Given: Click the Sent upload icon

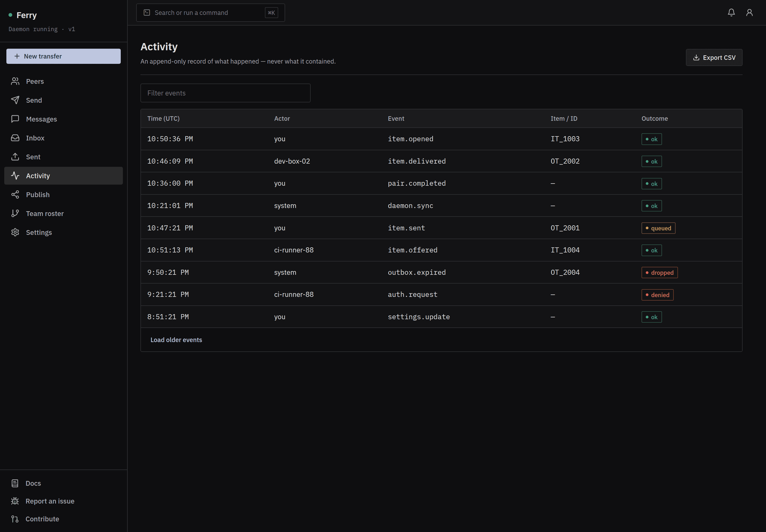Looking at the screenshot, I should [x=15, y=157].
